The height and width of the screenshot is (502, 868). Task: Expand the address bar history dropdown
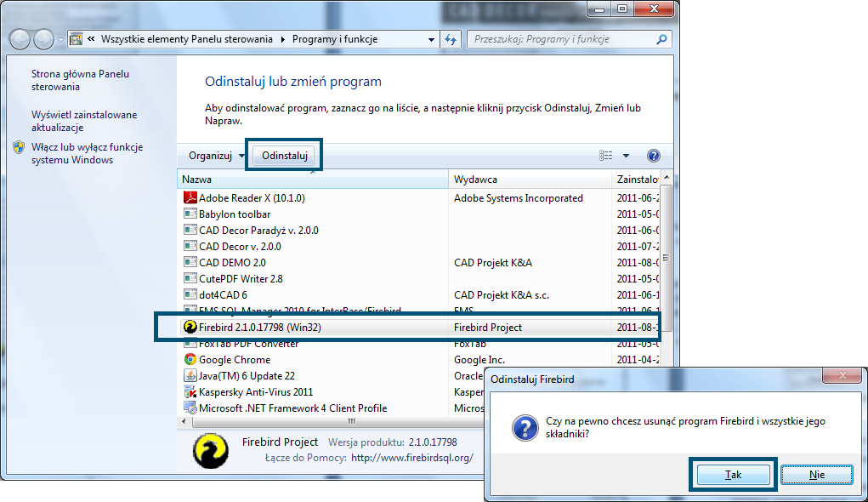[x=431, y=39]
